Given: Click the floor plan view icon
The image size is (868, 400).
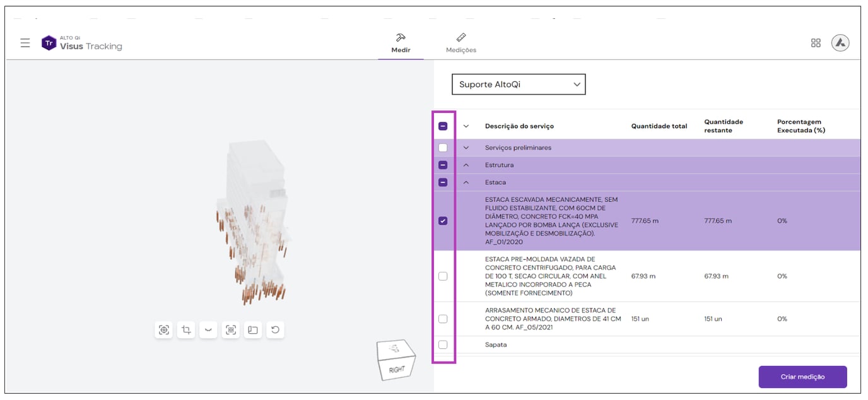Looking at the screenshot, I should [253, 329].
